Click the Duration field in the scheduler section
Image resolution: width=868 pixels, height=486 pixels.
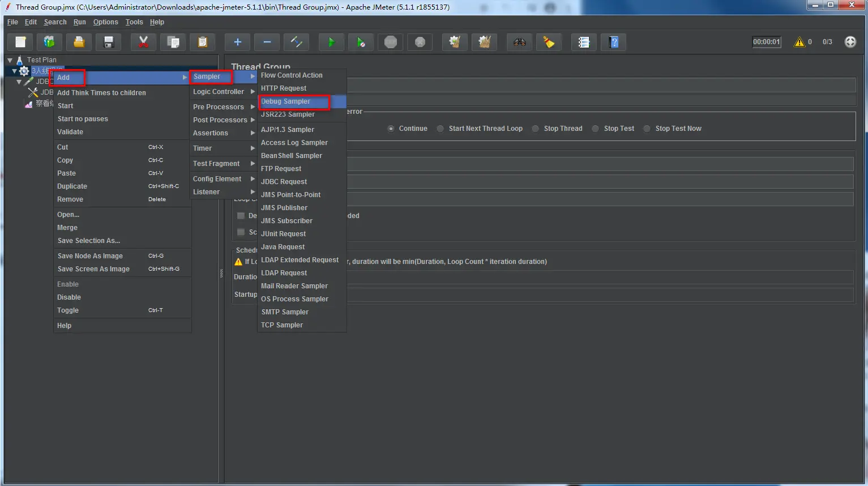click(600, 277)
